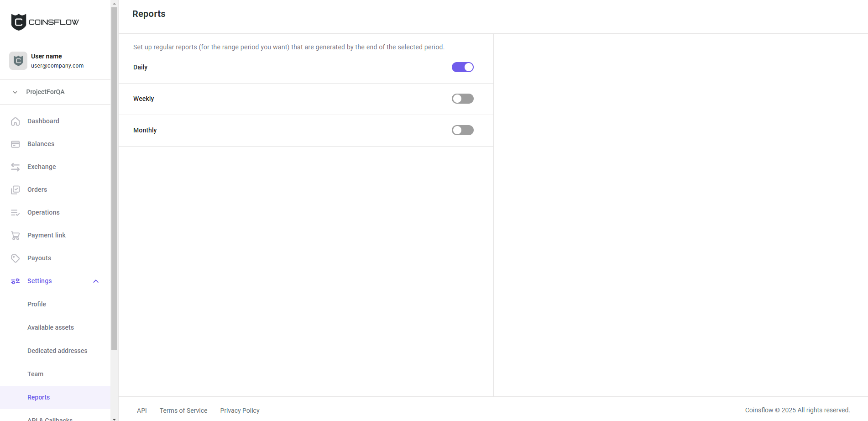Collapse the Settings submenu
Viewport: 868px width, 421px height.
pos(95,281)
